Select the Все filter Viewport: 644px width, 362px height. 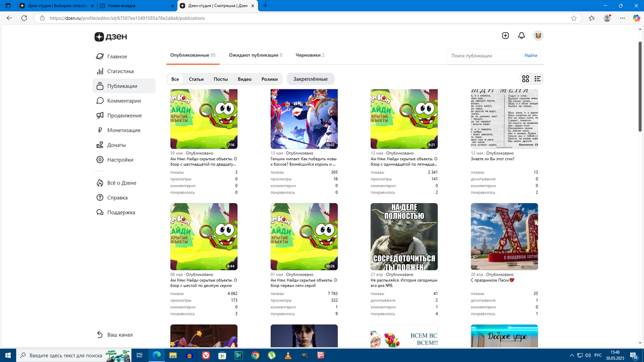pos(175,79)
